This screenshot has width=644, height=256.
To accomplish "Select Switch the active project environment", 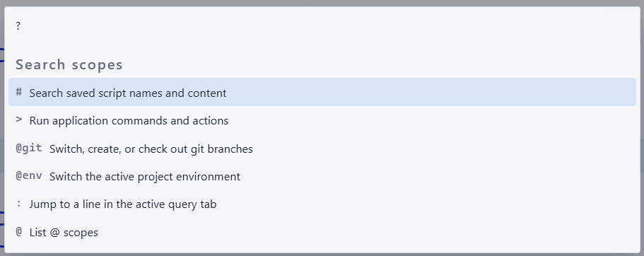I will pyautogui.click(x=145, y=177).
